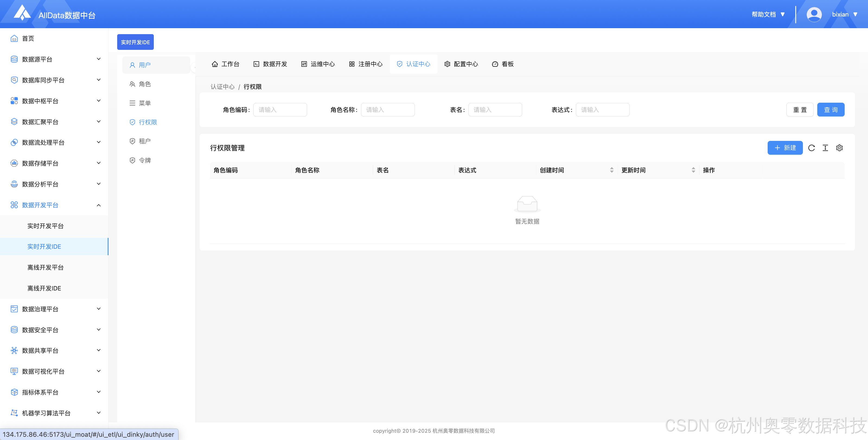Open the 帮助文档 dropdown
868x440 pixels.
coord(768,14)
